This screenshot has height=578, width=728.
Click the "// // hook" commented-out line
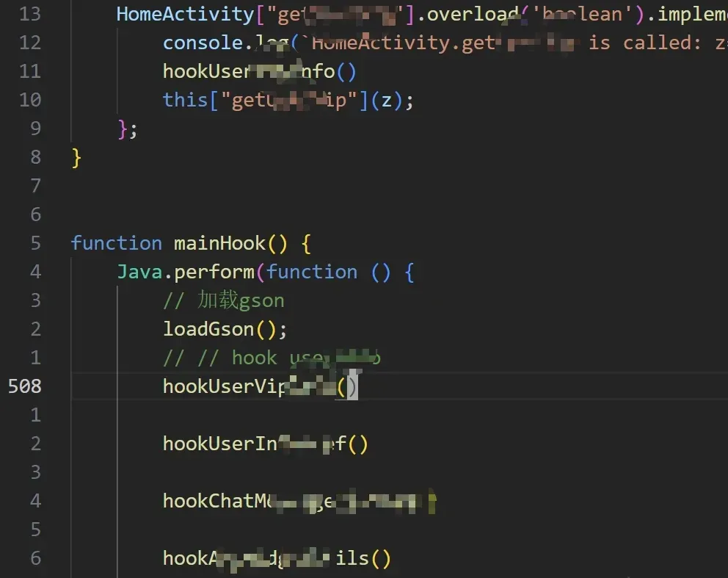point(272,358)
